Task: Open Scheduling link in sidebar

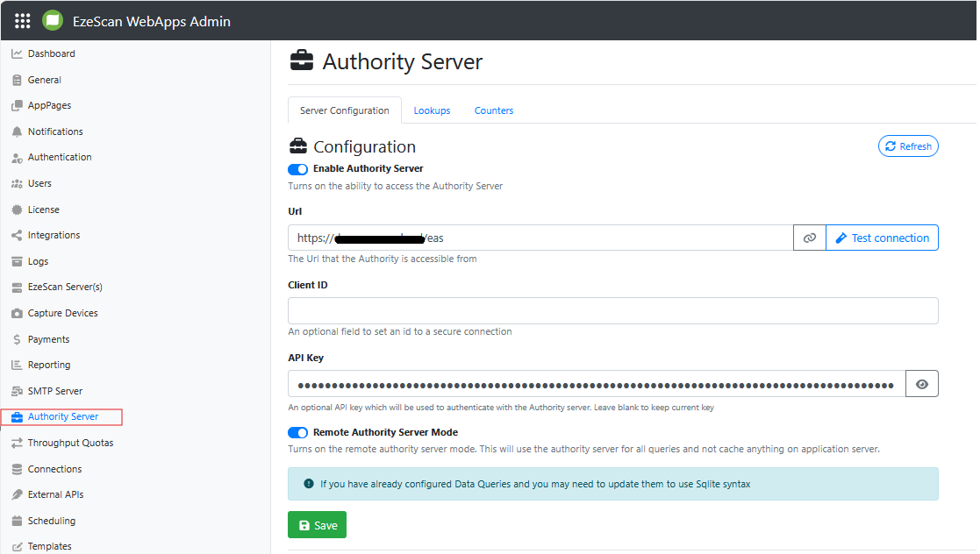Action: [x=51, y=521]
